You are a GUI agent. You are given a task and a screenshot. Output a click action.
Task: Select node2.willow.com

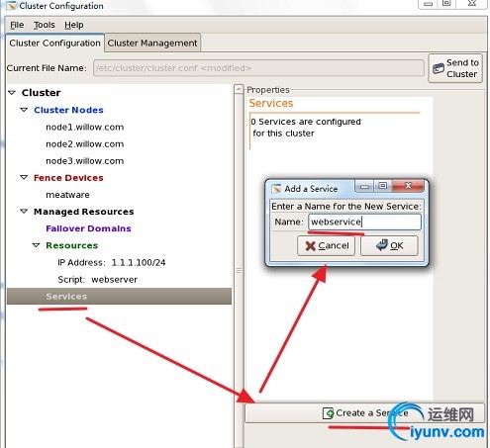pos(85,144)
